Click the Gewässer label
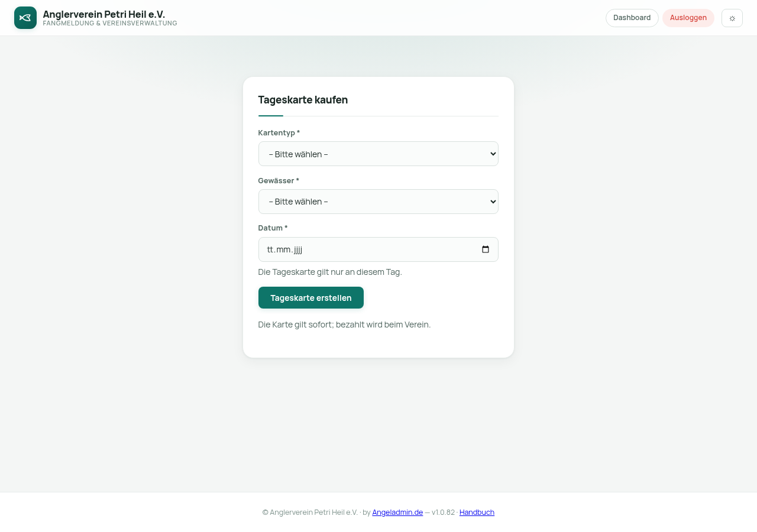Screen dimensions: 757x532 (279, 180)
